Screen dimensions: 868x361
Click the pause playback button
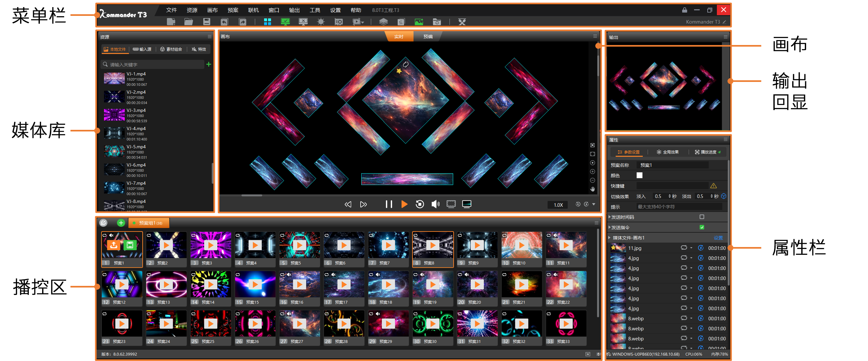388,204
